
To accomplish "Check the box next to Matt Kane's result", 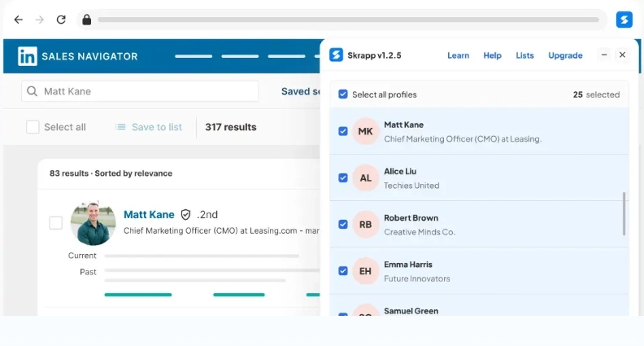I will pos(56,222).
